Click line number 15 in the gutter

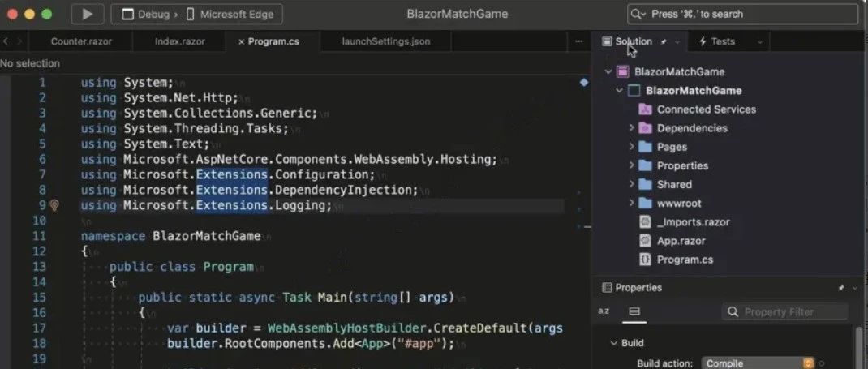tap(39, 297)
